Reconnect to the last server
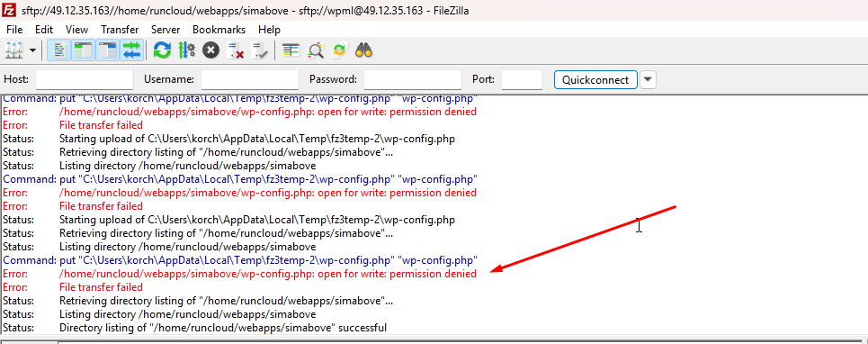This screenshot has height=344, width=868. [260, 51]
